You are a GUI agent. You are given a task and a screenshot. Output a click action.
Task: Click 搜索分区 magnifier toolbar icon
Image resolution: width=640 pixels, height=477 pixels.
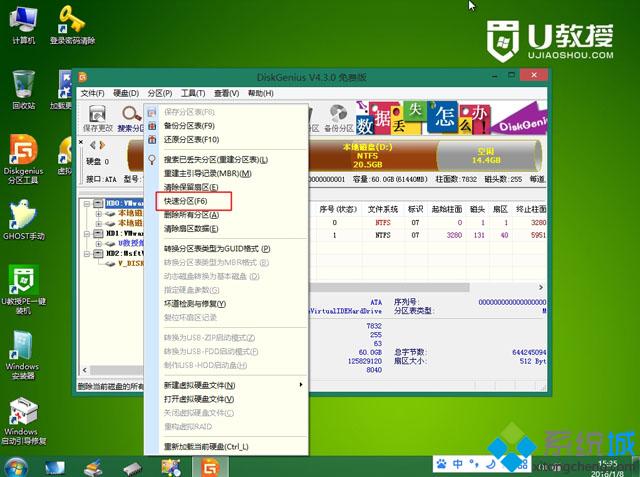[131, 118]
